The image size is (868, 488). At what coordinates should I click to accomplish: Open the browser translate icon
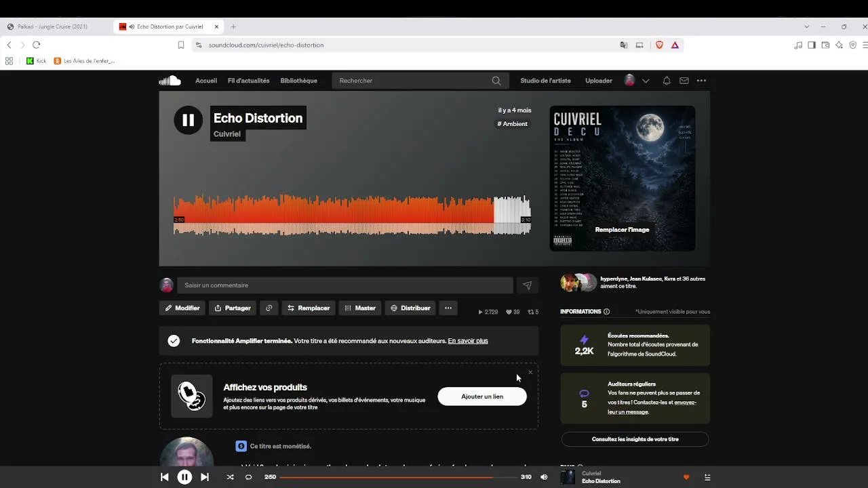(624, 45)
